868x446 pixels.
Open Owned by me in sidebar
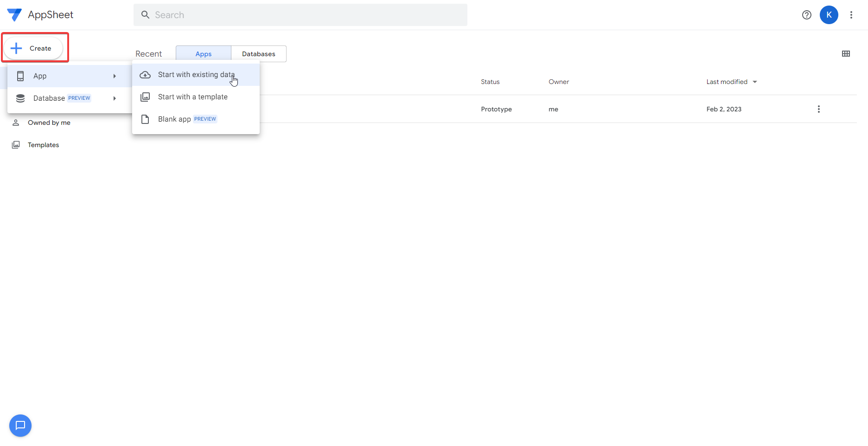49,123
